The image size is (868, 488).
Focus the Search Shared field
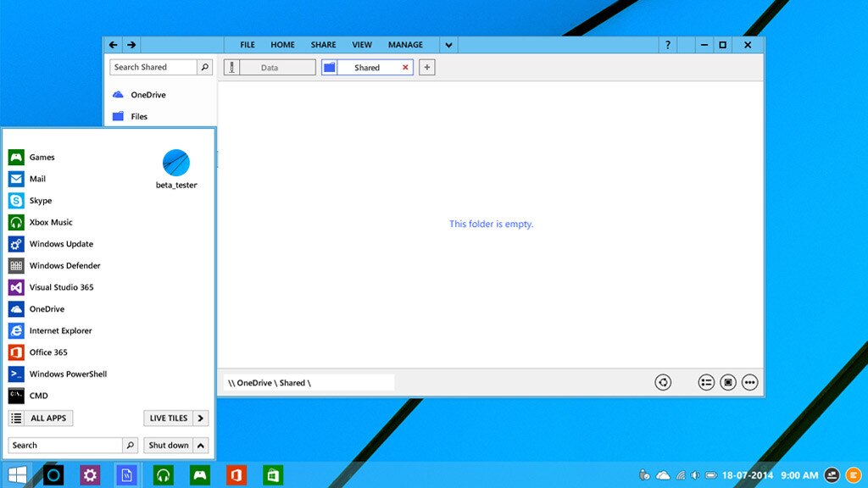[x=153, y=67]
